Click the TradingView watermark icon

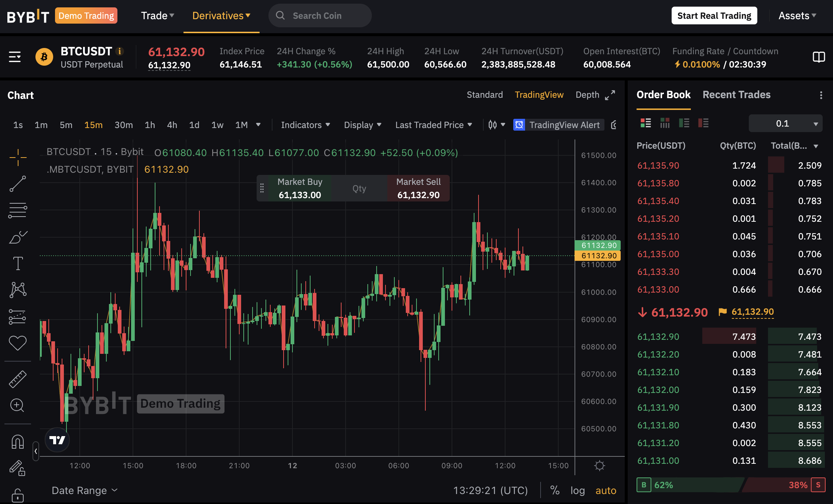(57, 440)
